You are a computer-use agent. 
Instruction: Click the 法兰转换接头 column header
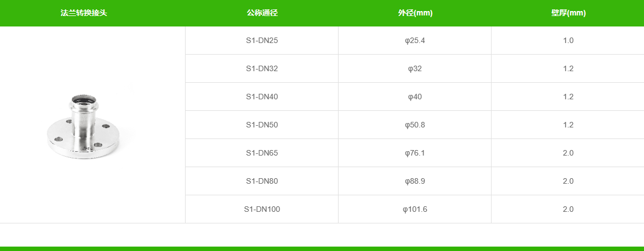[x=84, y=13]
